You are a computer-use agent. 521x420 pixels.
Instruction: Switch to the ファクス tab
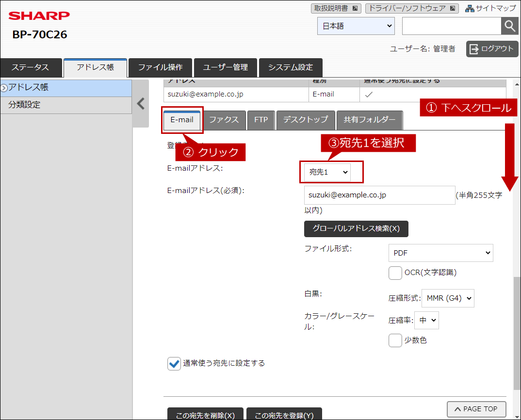tap(224, 120)
